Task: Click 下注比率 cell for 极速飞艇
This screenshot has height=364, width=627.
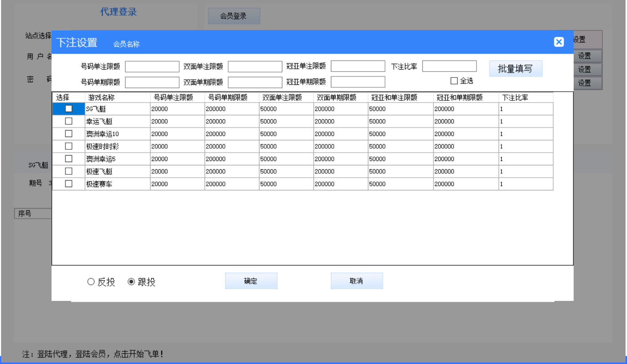Action: (525, 171)
